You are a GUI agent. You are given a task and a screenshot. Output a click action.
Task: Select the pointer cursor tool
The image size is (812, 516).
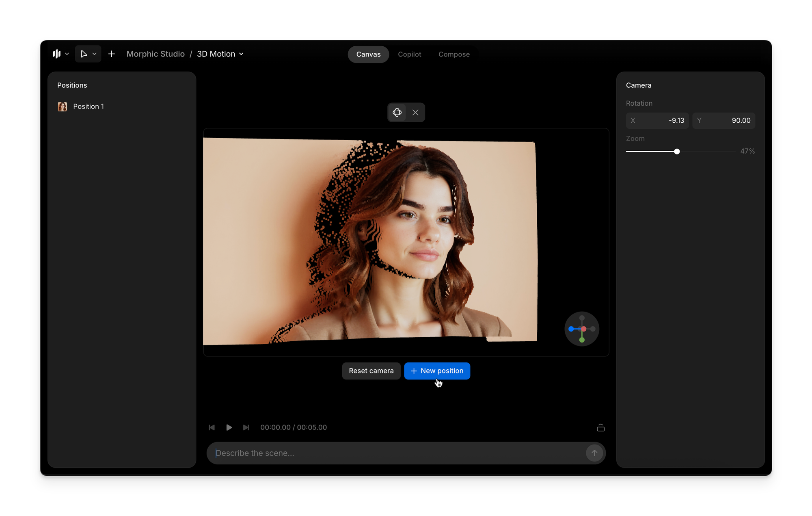click(84, 54)
